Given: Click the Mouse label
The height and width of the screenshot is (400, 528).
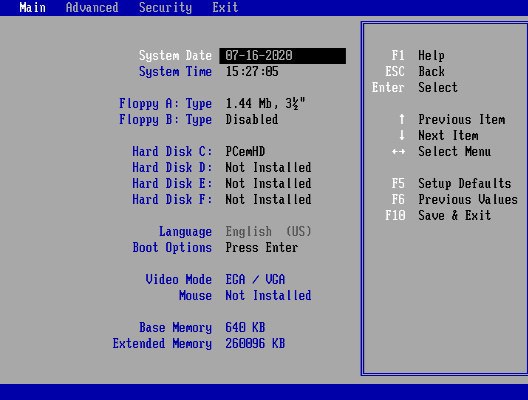Looking at the screenshot, I should pyautogui.click(x=195, y=296).
